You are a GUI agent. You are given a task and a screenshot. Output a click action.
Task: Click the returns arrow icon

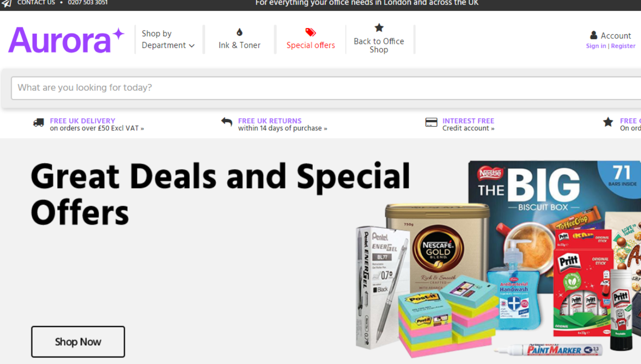(x=227, y=121)
